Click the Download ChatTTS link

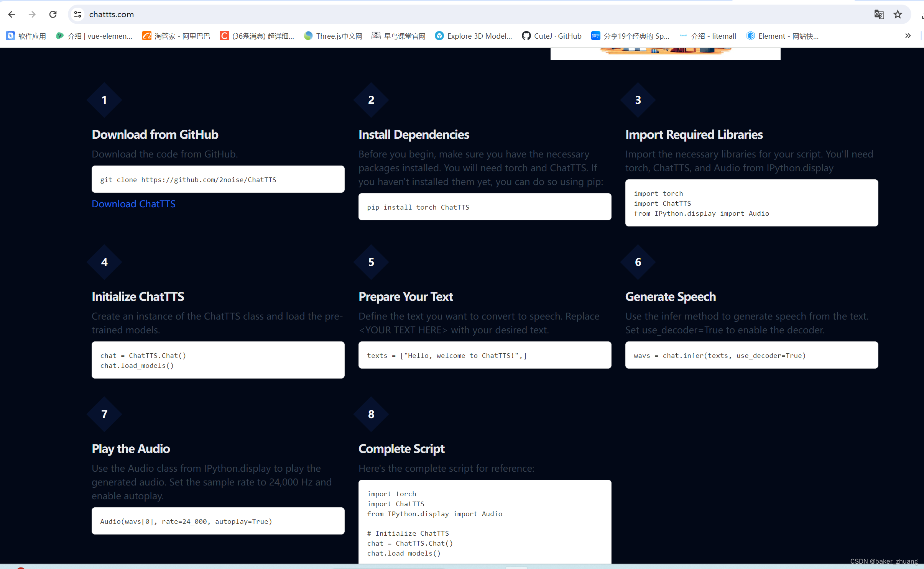point(133,204)
